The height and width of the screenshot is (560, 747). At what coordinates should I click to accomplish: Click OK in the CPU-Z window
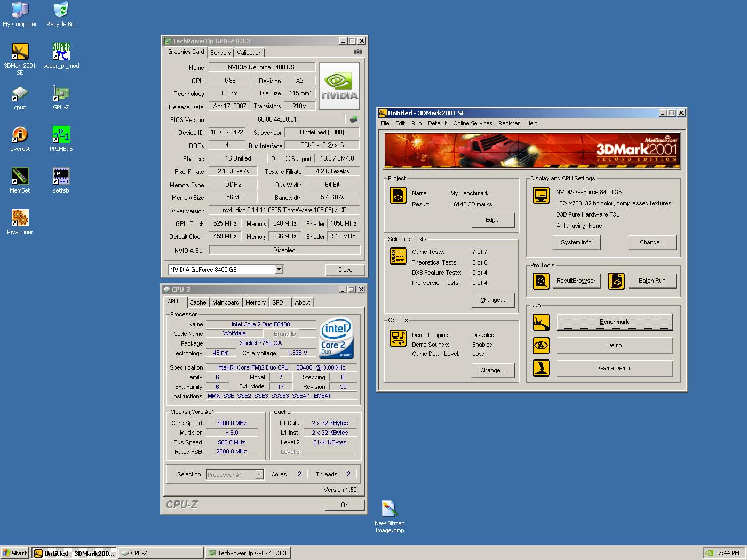pyautogui.click(x=345, y=505)
